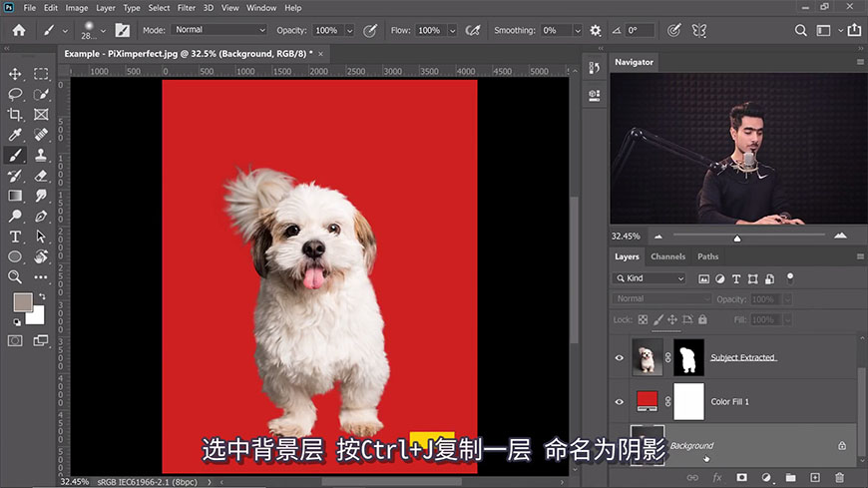
Task: Open the Layer menu
Action: [x=105, y=8]
